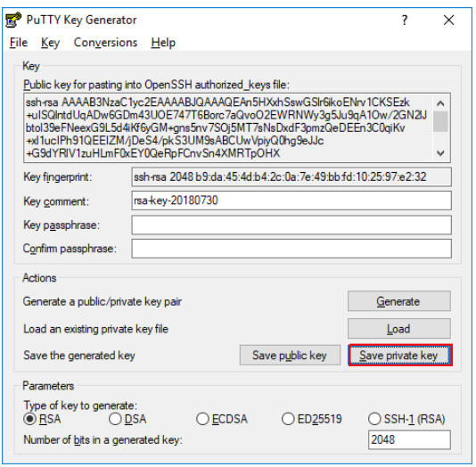
Task: Select SSH-1 (RSA) key type
Action: click(406, 419)
